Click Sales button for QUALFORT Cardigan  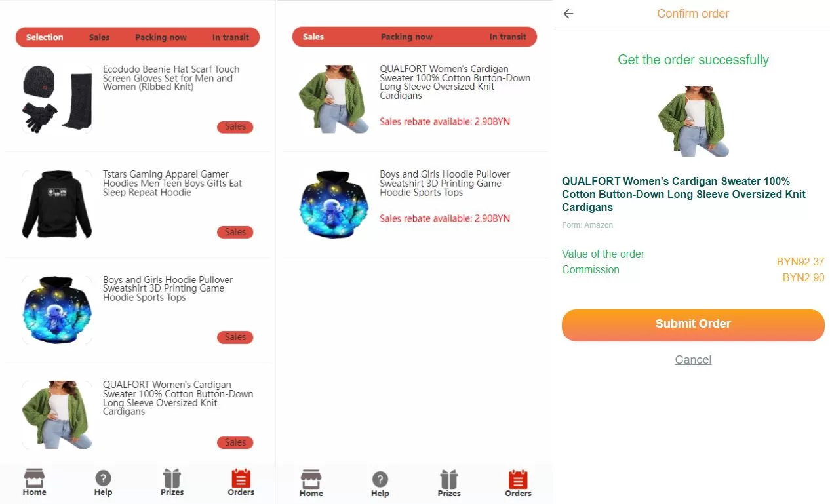point(235,443)
